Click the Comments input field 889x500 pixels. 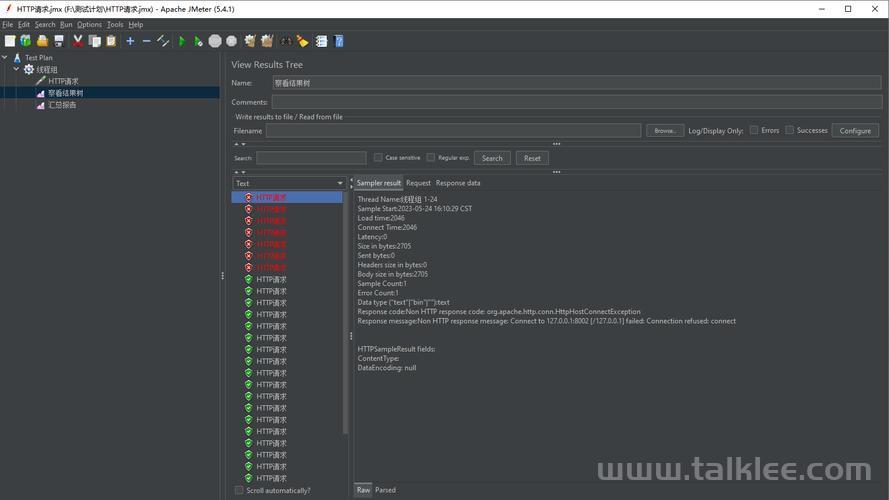pos(577,102)
